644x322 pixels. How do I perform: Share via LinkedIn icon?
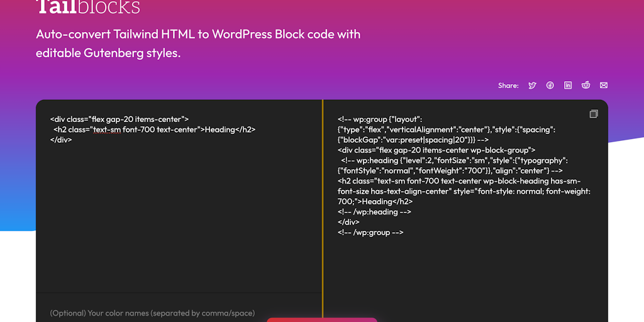tap(568, 86)
